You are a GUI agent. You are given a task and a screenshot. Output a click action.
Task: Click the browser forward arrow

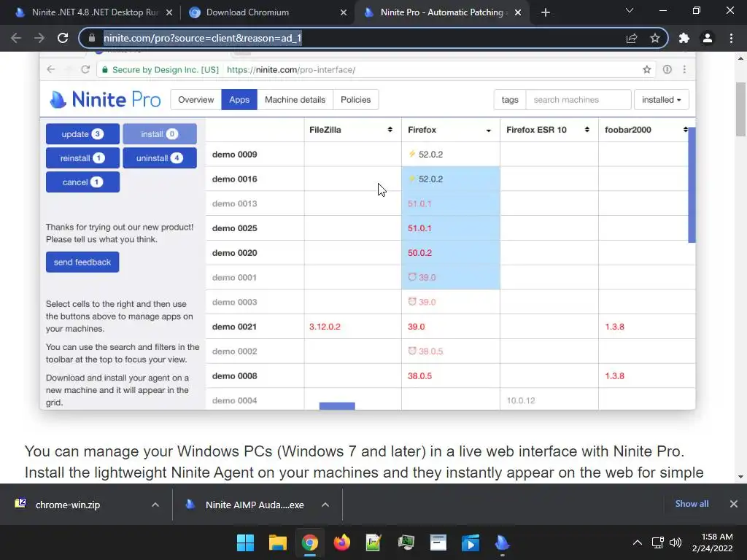click(x=39, y=38)
